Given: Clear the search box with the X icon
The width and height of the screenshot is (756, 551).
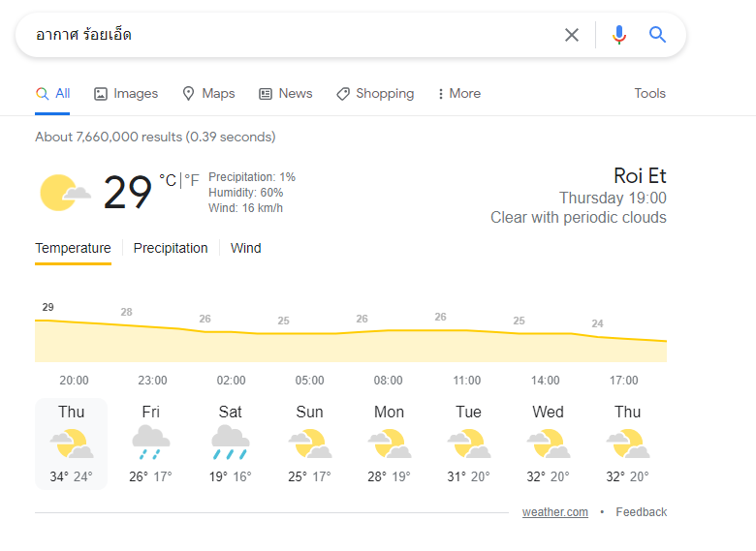Looking at the screenshot, I should (571, 35).
